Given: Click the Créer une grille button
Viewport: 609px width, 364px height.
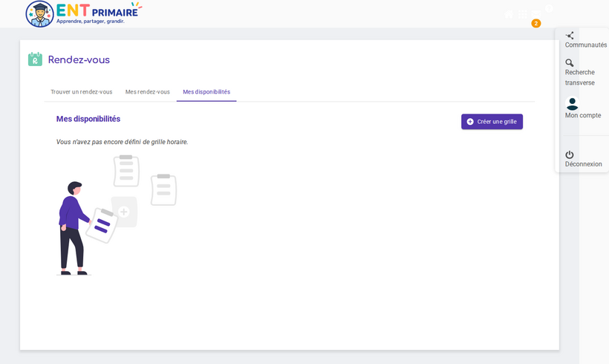Looking at the screenshot, I should (x=492, y=122).
